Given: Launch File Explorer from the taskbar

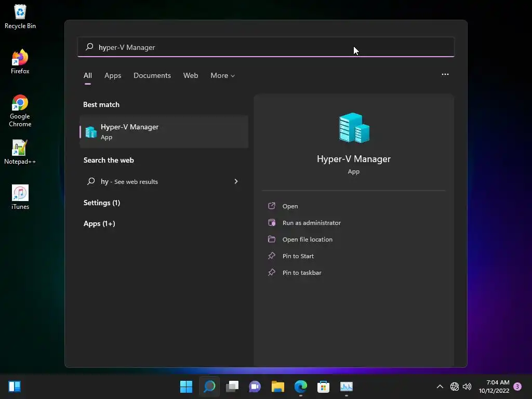Looking at the screenshot, I should pos(277,387).
